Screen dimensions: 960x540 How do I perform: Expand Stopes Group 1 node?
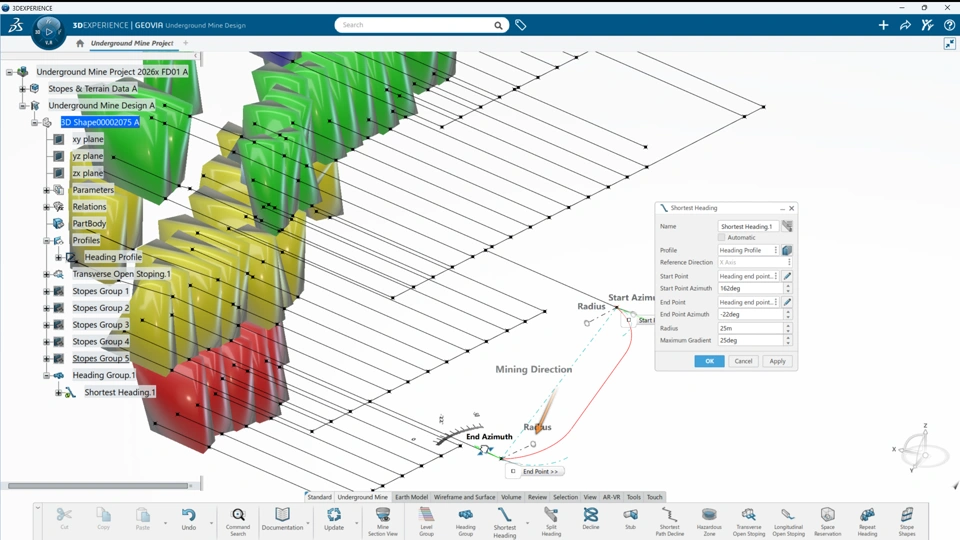point(47,291)
